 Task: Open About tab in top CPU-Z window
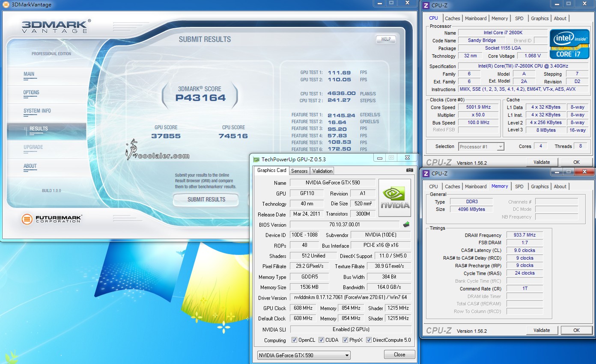point(560,18)
